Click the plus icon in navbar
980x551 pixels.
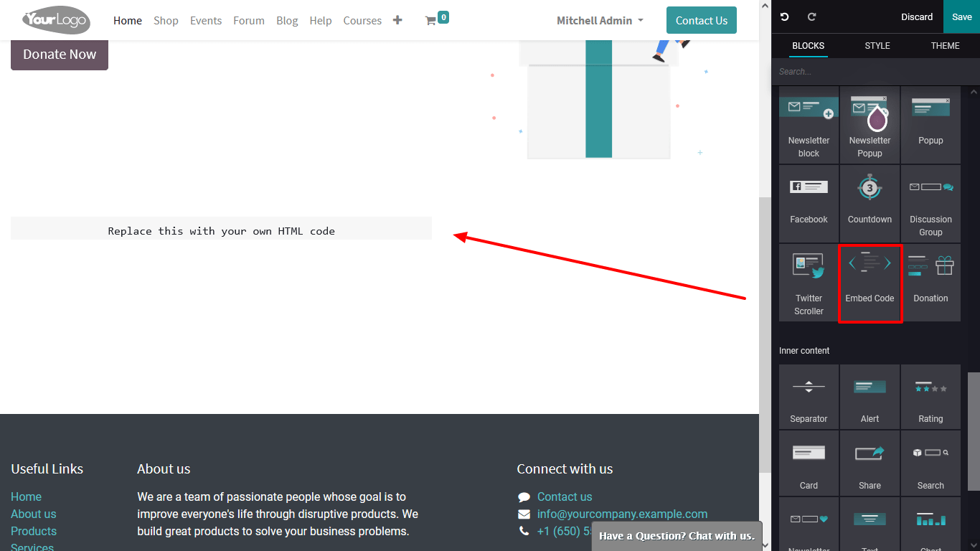click(397, 20)
